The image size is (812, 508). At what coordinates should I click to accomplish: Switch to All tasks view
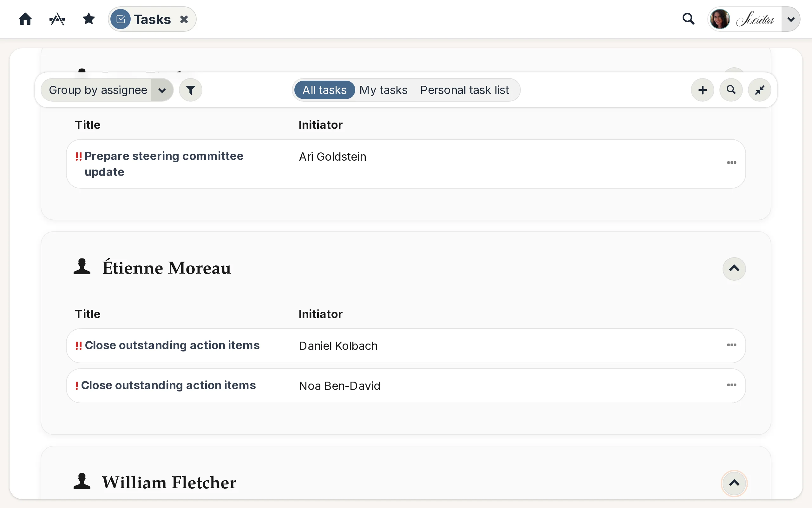pyautogui.click(x=324, y=90)
